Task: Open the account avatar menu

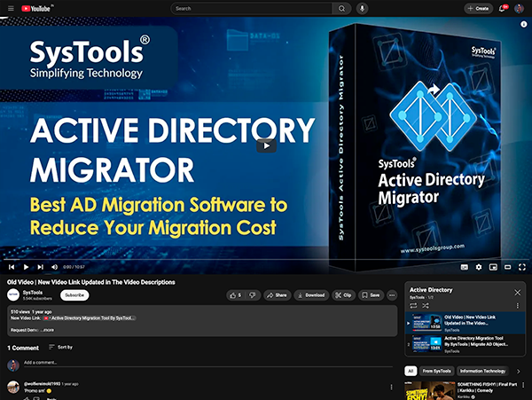Action: pos(519,9)
